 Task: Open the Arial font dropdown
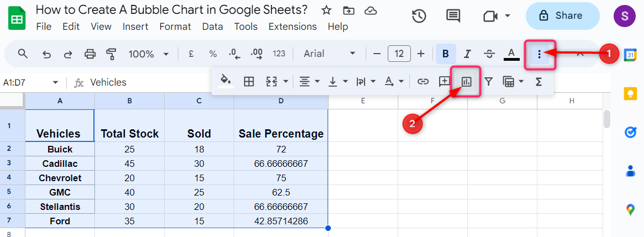coord(330,54)
